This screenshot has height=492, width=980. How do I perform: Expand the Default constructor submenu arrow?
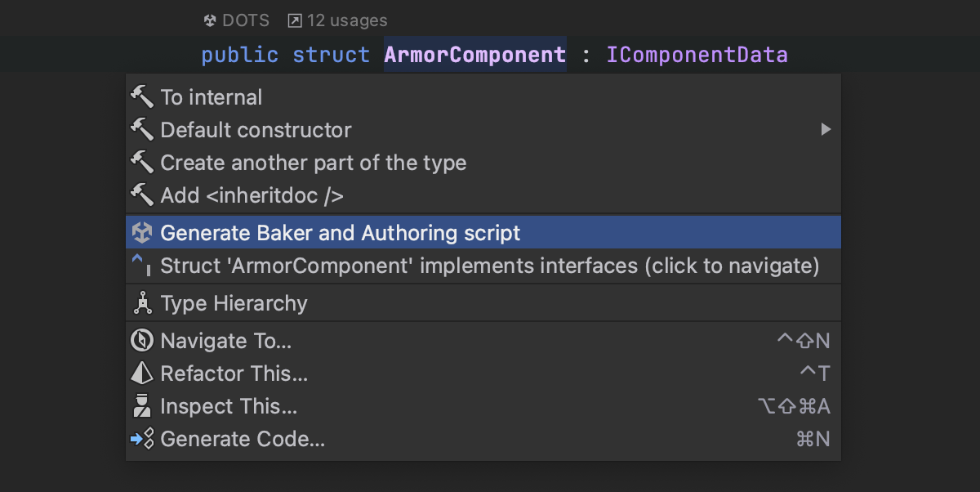826,130
